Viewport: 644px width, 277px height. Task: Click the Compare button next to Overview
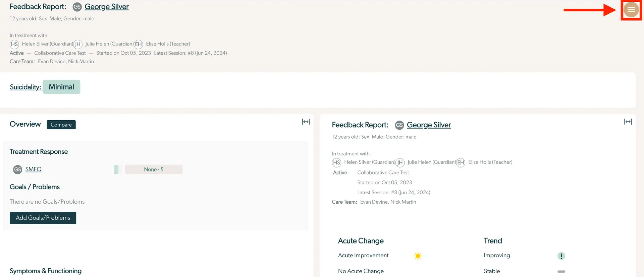[x=61, y=125]
